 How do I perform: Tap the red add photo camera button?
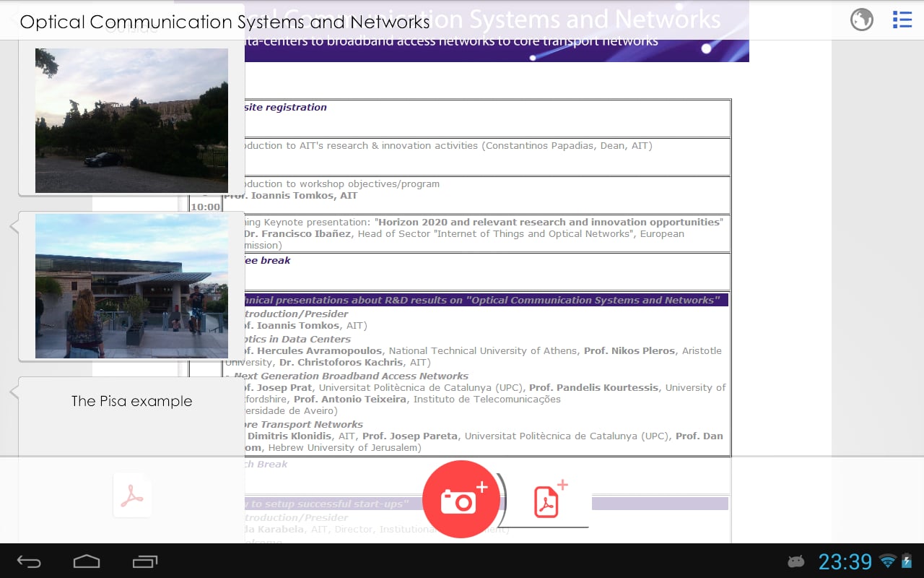point(461,499)
